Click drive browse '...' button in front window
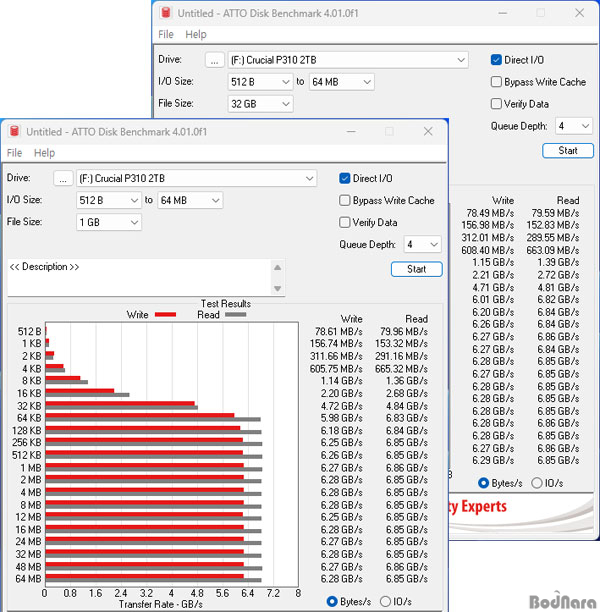Image resolution: width=600 pixels, height=612 pixels. 63,179
